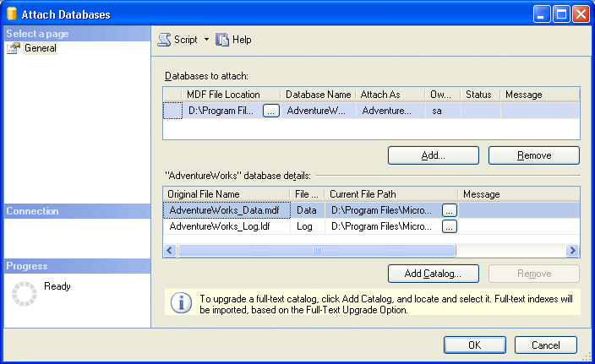Remove the selected database to attach
This screenshot has height=364, width=595.
(x=533, y=155)
